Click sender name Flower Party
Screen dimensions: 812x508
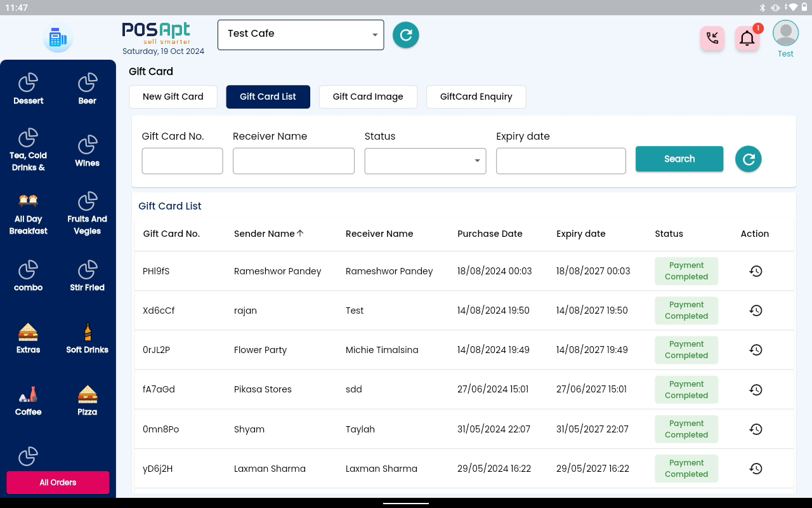(x=260, y=350)
